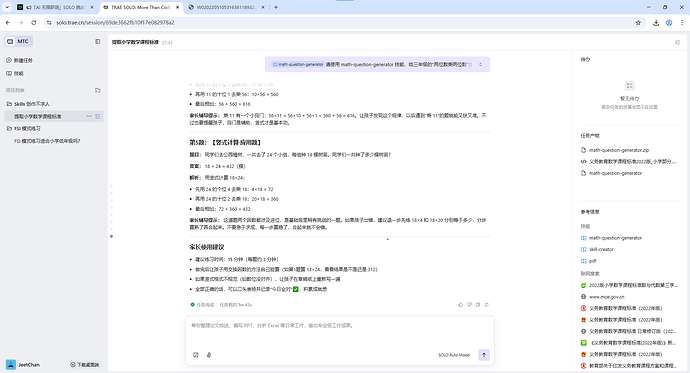Focus the solo.trae.cn address bar
Image resolution: width=690 pixels, height=373 pixels.
pos(343,22)
